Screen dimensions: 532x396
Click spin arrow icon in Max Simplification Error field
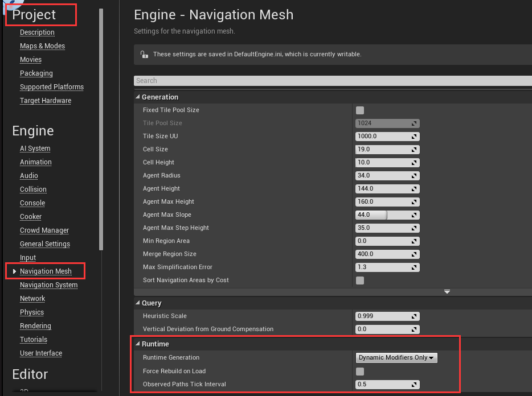point(414,267)
